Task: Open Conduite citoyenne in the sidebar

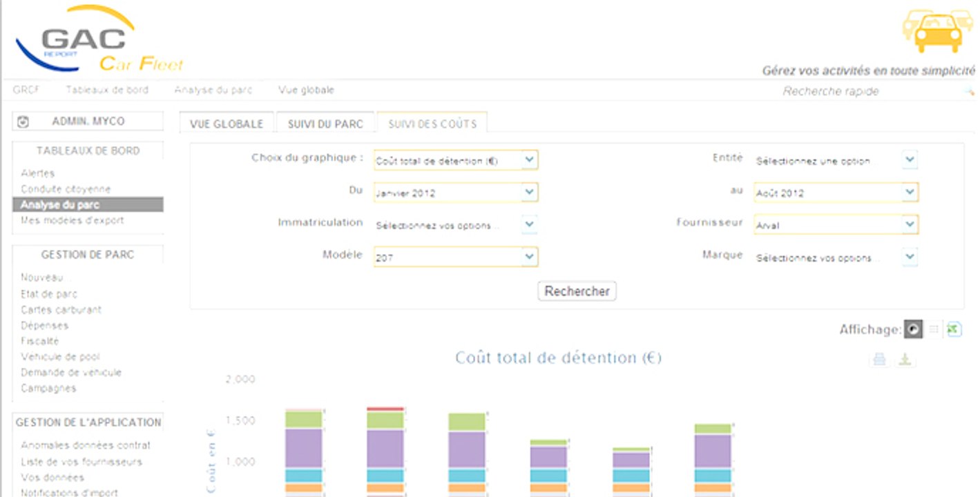Action: click(66, 189)
